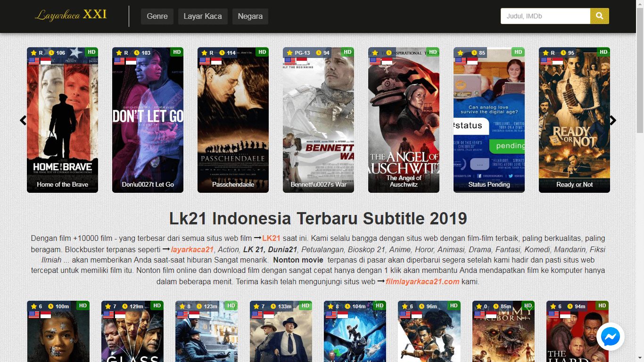Focus the Judul, IMDb search field
Viewport: 644px width, 362px height.
545,16
